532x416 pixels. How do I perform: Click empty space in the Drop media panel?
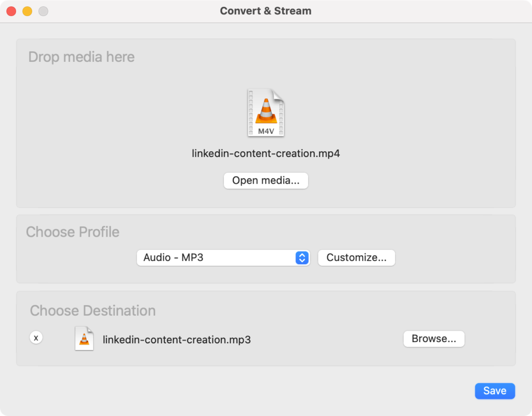point(416,130)
